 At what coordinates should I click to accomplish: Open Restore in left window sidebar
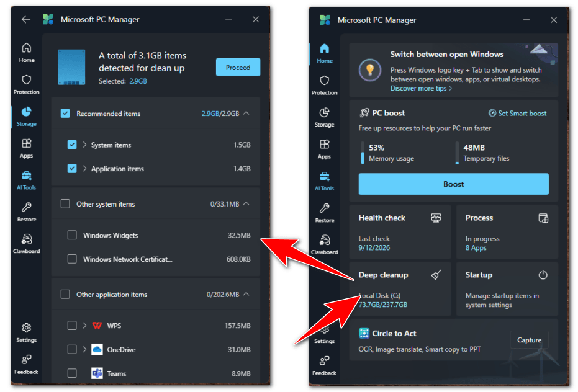pyautogui.click(x=27, y=212)
